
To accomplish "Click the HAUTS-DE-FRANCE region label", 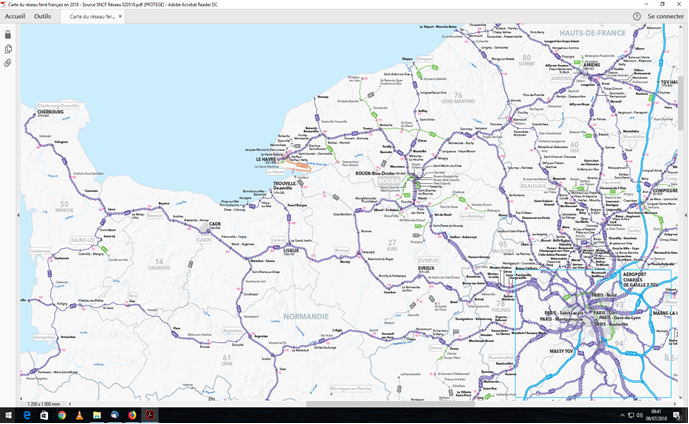I will pyautogui.click(x=592, y=33).
